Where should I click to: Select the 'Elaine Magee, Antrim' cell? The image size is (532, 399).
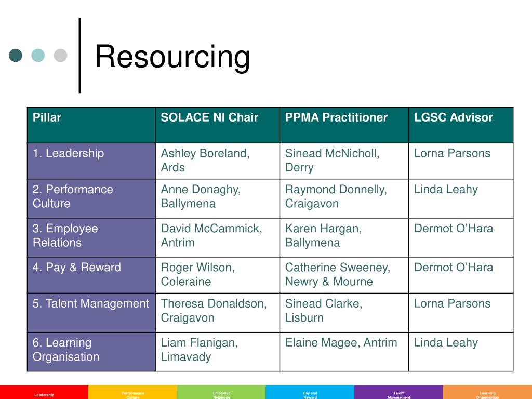point(344,352)
